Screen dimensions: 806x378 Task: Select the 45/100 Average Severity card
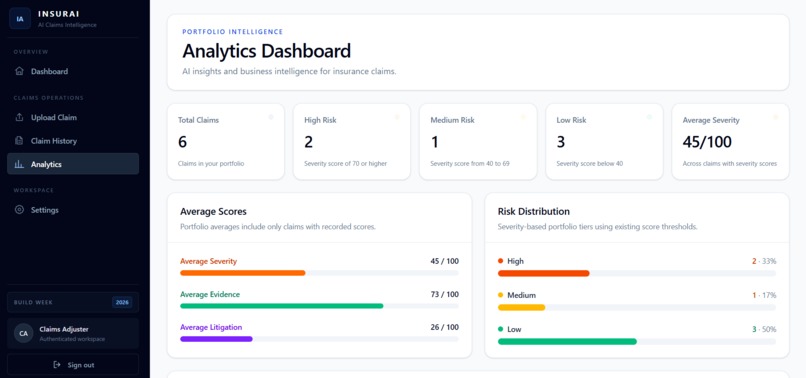(730, 141)
